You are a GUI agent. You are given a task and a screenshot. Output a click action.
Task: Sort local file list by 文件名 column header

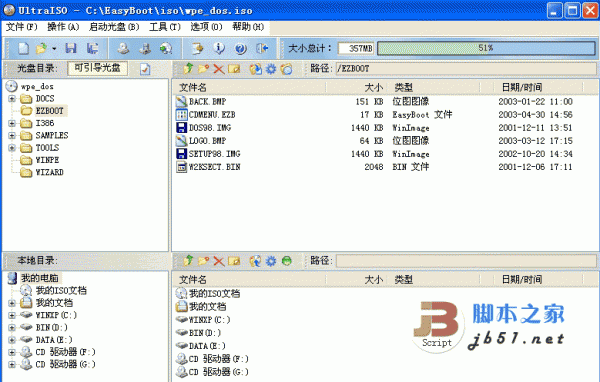point(250,279)
